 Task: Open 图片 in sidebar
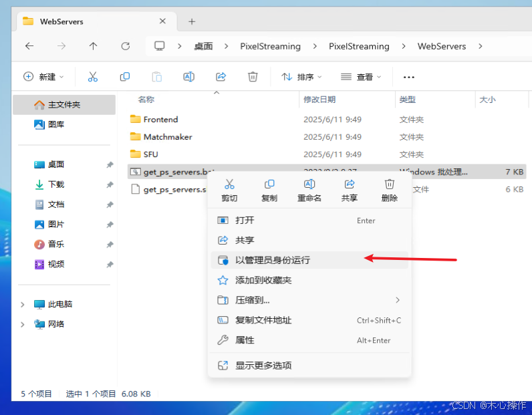tap(64, 225)
